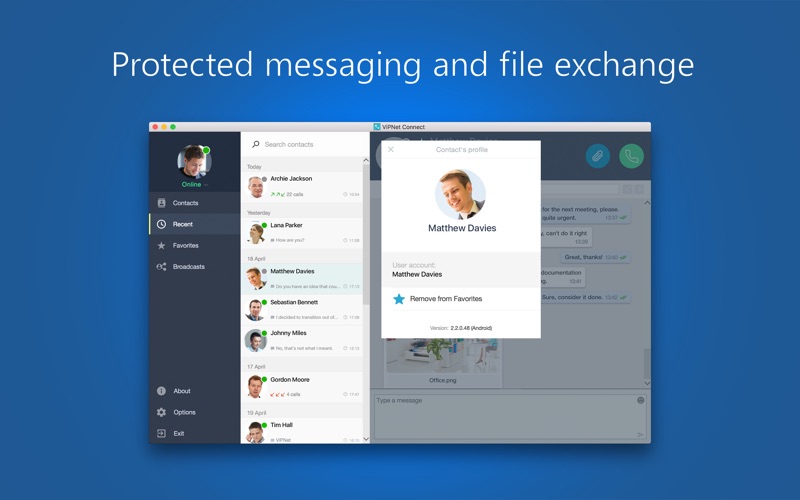
Task: Switch to the Recent section
Action: tap(194, 224)
